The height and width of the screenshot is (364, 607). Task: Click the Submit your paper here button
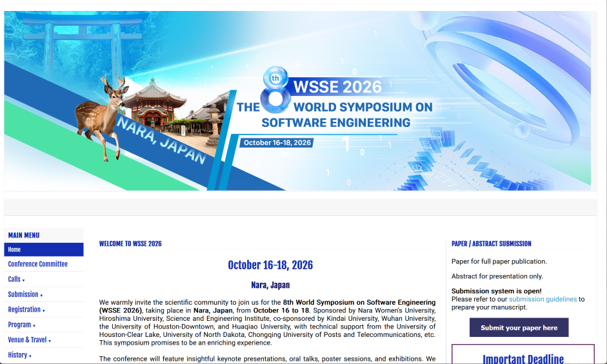[x=519, y=328]
